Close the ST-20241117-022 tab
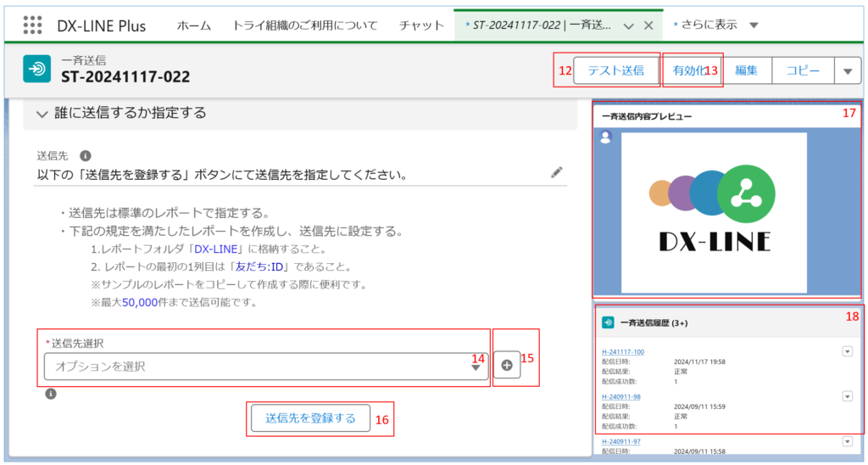The width and height of the screenshot is (868, 465). point(648,25)
